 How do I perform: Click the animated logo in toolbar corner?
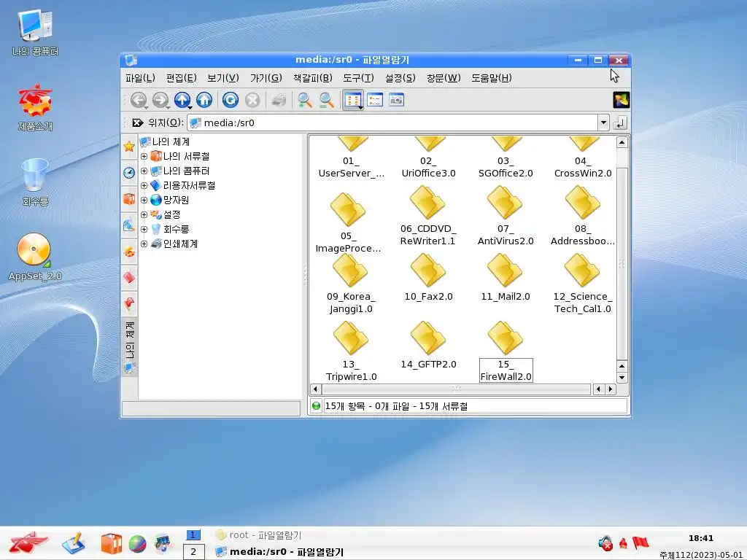coord(622,100)
